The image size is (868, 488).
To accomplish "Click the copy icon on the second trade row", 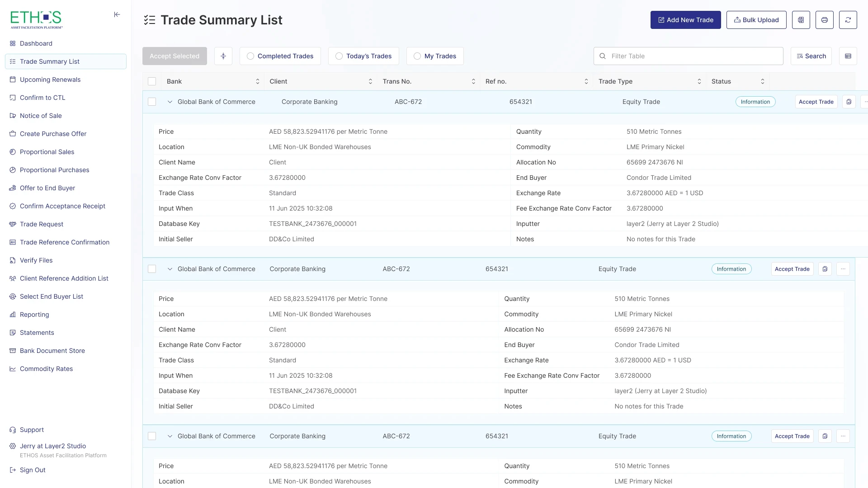I will 825,269.
